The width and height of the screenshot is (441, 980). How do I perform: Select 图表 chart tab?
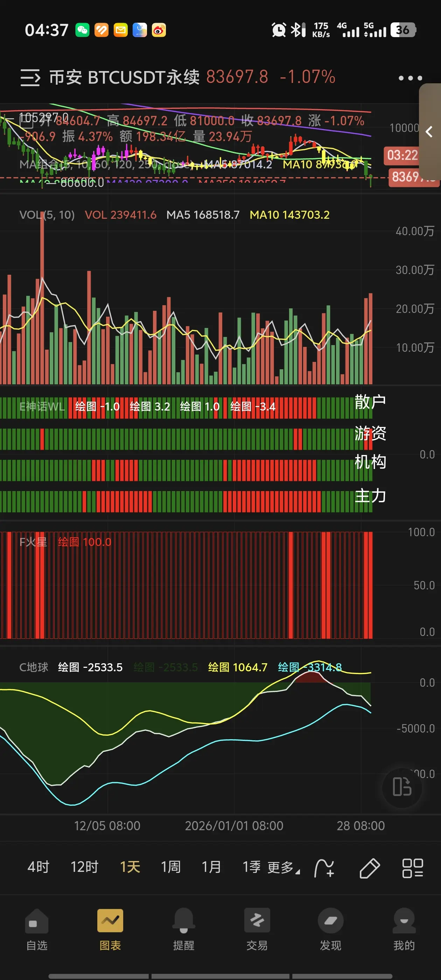coord(110,929)
